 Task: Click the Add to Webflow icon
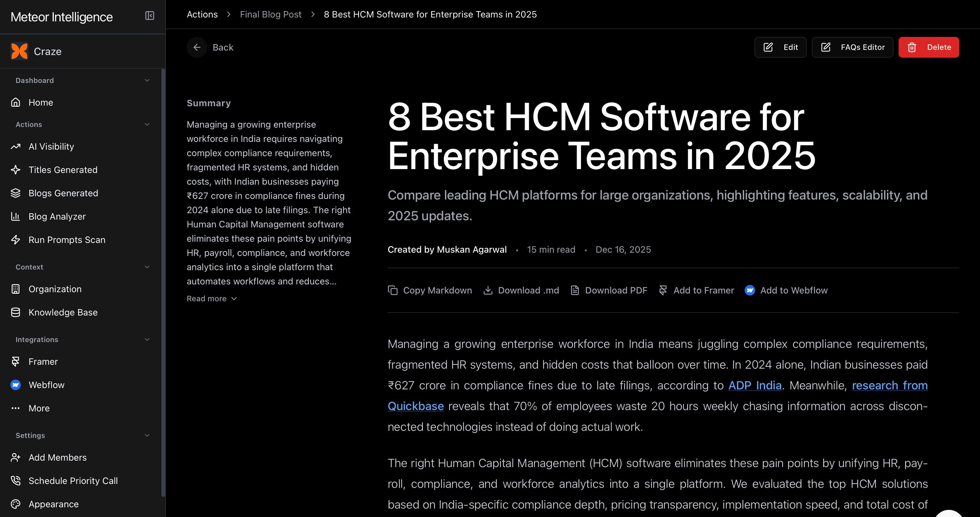[x=750, y=291]
